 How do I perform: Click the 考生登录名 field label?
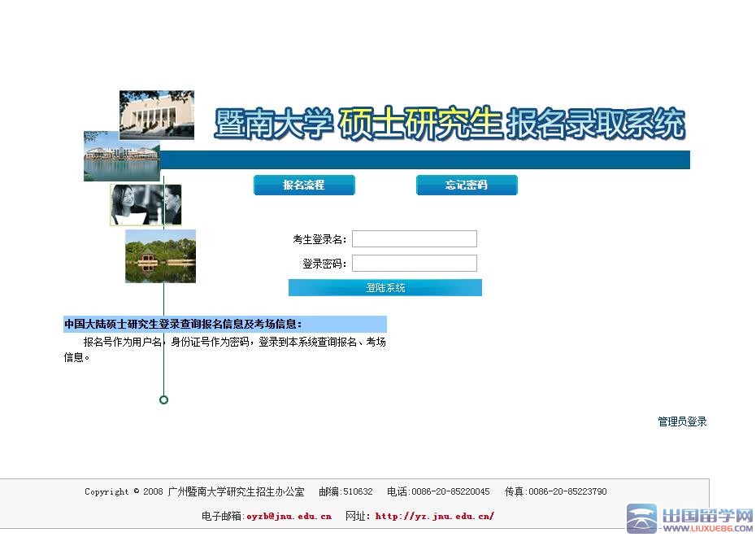pyautogui.click(x=319, y=239)
